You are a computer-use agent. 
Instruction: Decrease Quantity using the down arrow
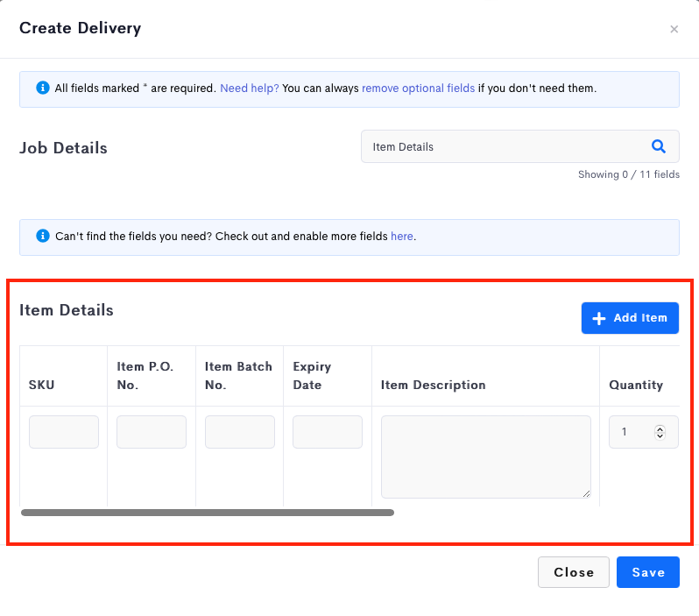point(660,435)
